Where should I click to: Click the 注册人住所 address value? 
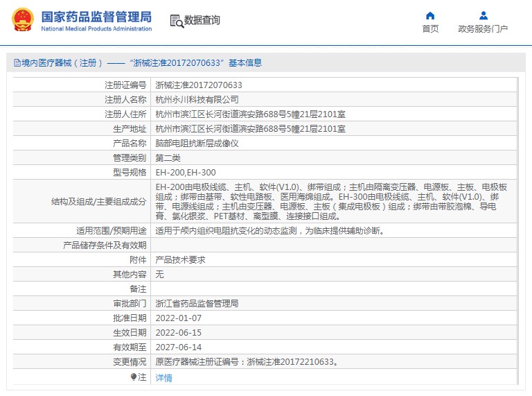[250, 114]
